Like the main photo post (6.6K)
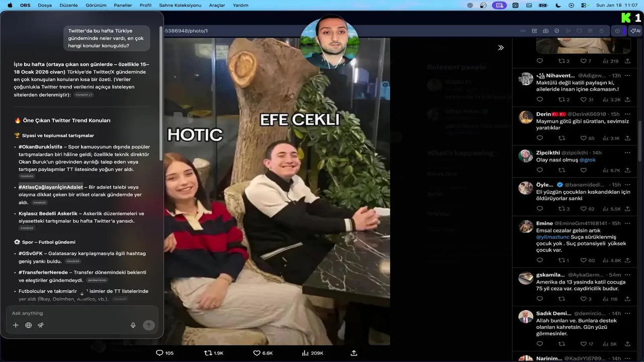The width and height of the screenshot is (644, 362). (263, 353)
